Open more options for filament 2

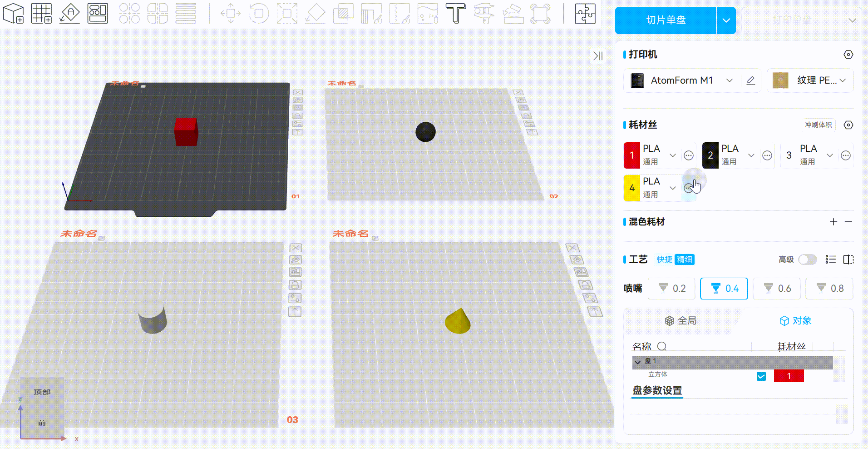[767, 155]
